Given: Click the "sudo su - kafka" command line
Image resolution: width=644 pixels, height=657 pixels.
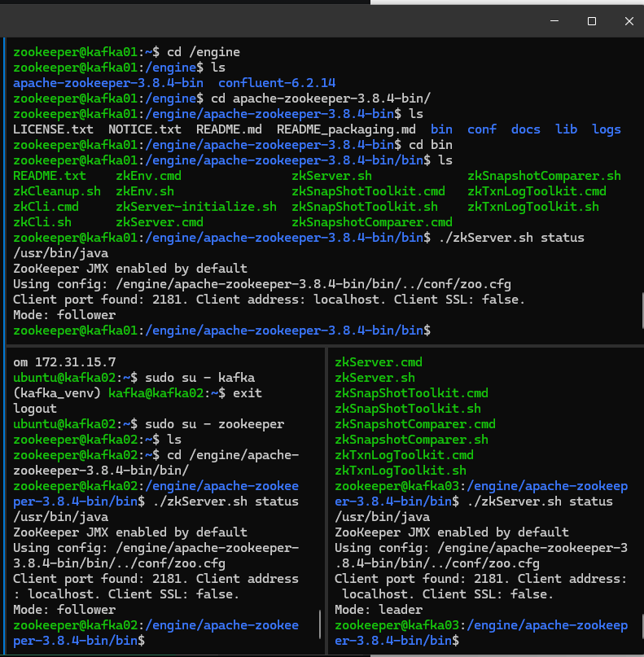Looking at the screenshot, I should click(199, 377).
